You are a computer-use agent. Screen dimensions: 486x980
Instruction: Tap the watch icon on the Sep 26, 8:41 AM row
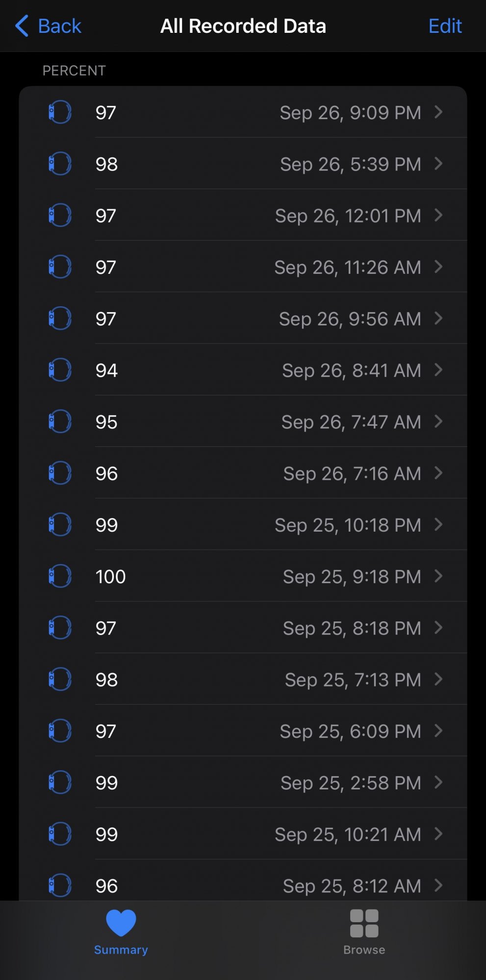[60, 370]
